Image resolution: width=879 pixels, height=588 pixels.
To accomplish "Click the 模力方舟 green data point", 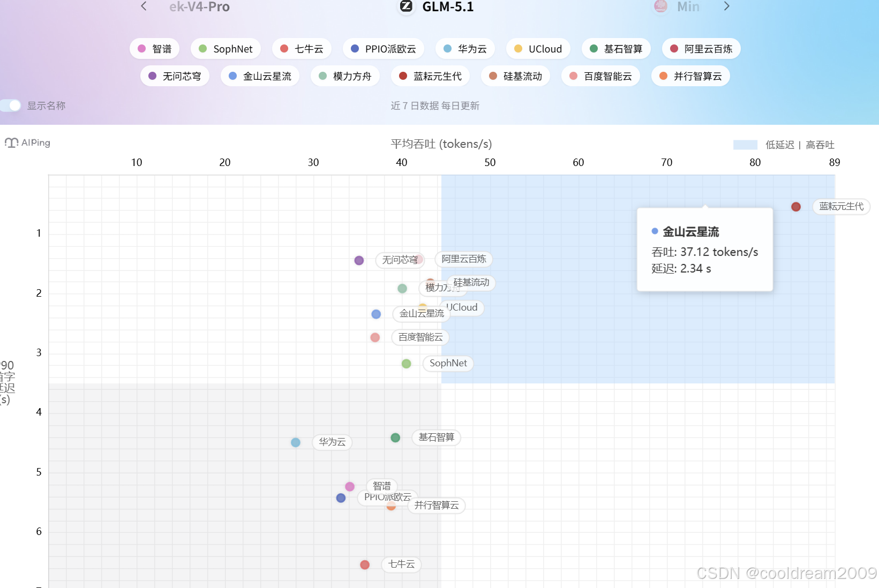I will pyautogui.click(x=402, y=289).
